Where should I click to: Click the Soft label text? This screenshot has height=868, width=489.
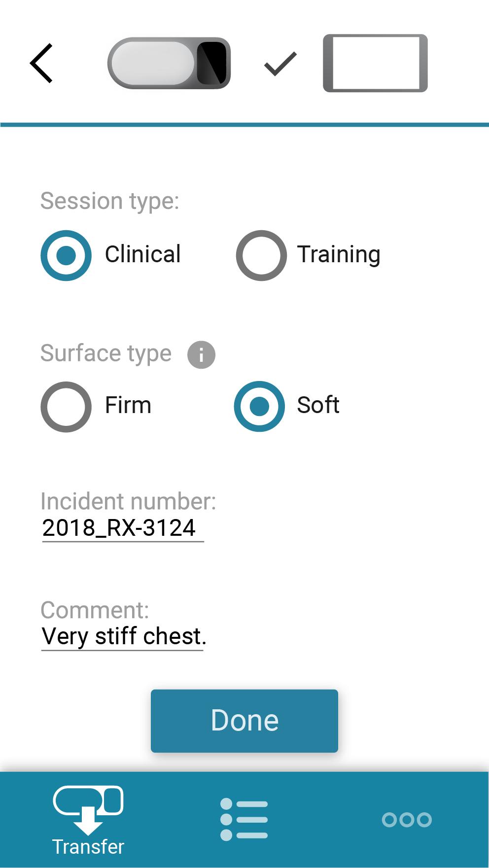(318, 405)
